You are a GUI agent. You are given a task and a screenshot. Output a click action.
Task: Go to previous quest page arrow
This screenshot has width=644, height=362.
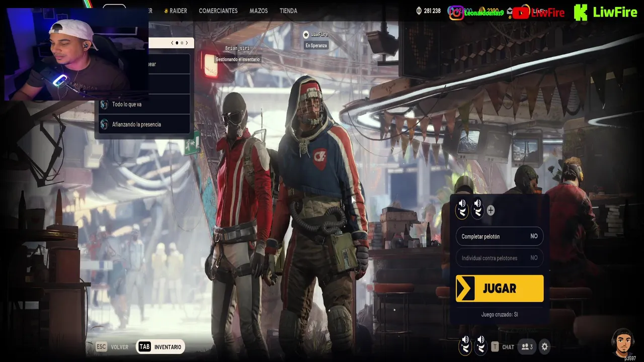(173, 43)
